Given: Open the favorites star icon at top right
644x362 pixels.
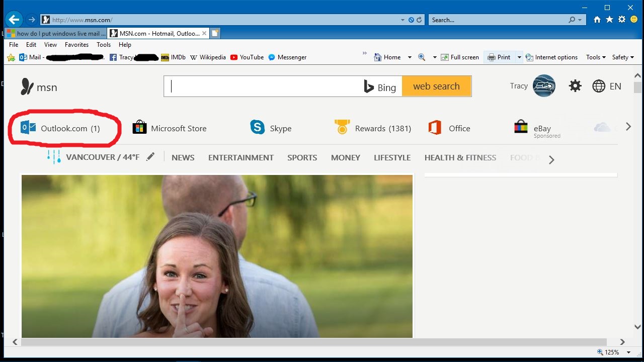Looking at the screenshot, I should [x=609, y=20].
